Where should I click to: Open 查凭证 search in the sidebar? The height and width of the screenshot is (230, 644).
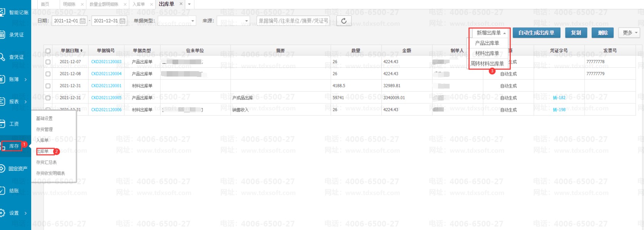pos(15,57)
